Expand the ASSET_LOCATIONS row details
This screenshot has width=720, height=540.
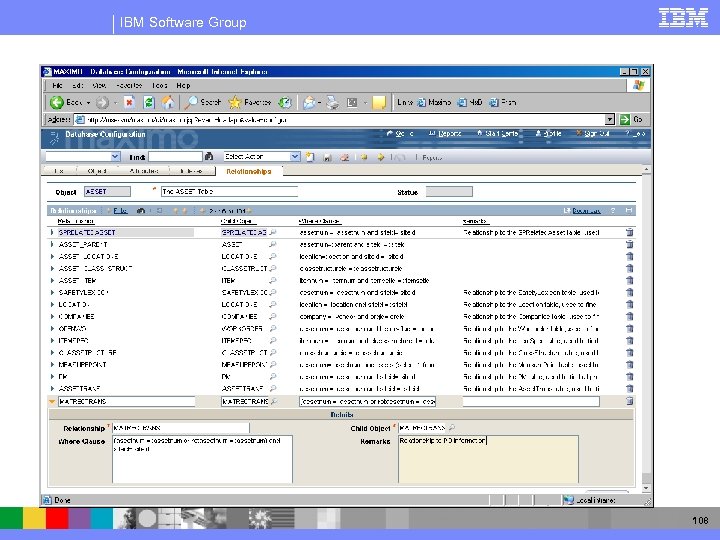tap(52, 256)
